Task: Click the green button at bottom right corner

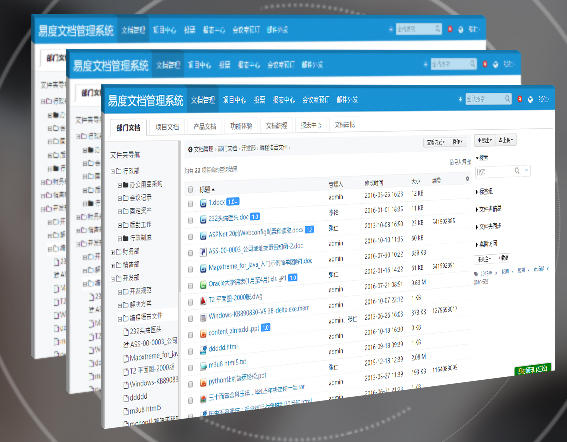Action: (x=533, y=369)
